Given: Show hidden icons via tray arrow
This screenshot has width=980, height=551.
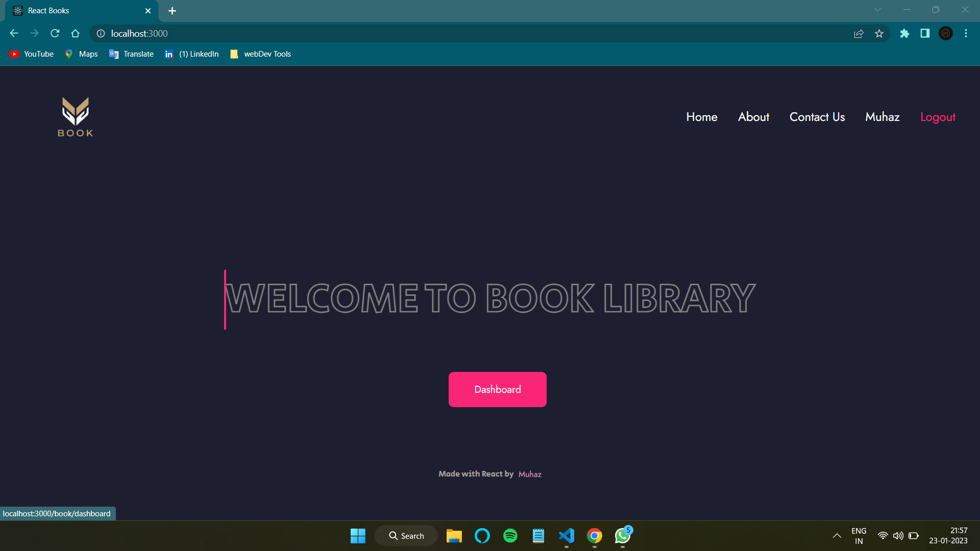Looking at the screenshot, I should [837, 536].
